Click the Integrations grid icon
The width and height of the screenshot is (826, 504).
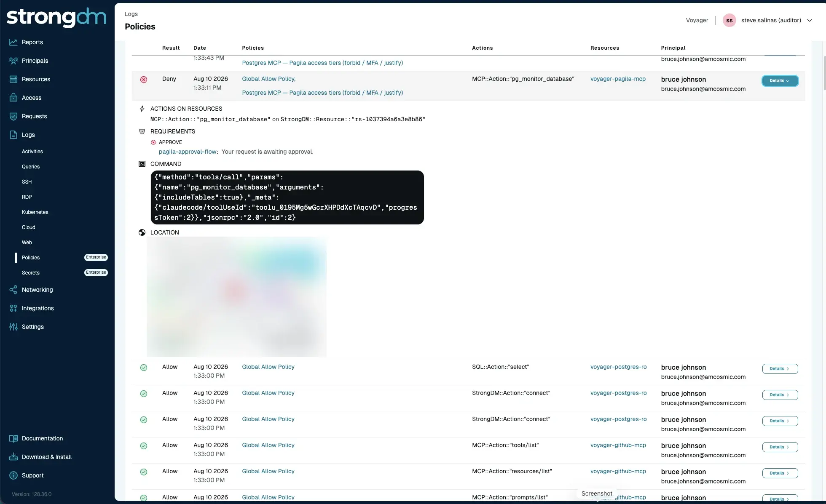[x=13, y=308]
